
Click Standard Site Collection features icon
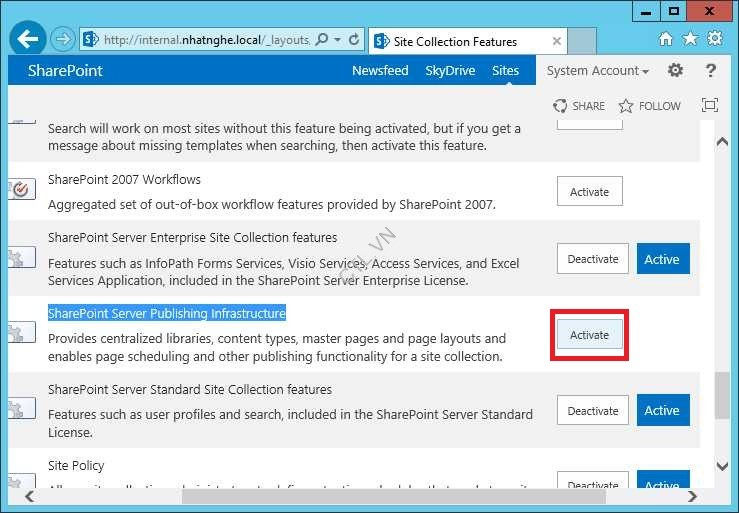coord(22,408)
